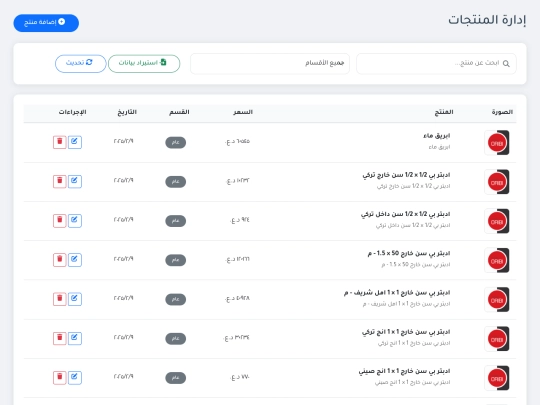
Task: Edit the امل شريف adapter product
Action: point(75,299)
